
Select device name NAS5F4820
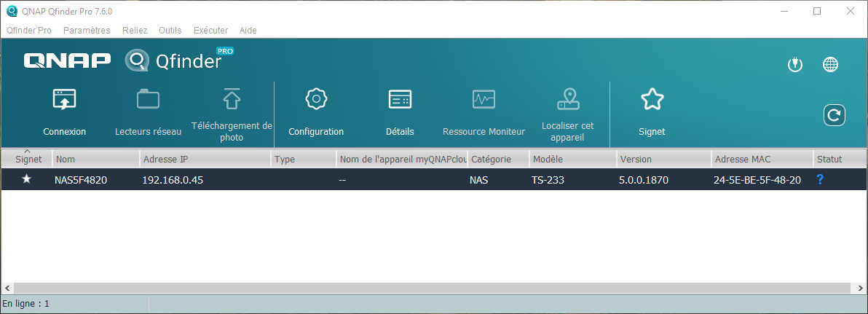[x=81, y=180]
